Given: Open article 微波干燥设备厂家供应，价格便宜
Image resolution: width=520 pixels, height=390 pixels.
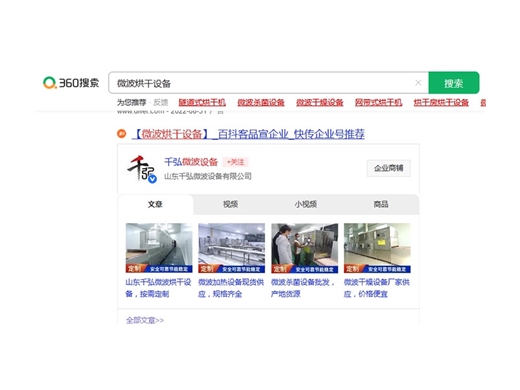Looking at the screenshot, I should coord(377,288).
